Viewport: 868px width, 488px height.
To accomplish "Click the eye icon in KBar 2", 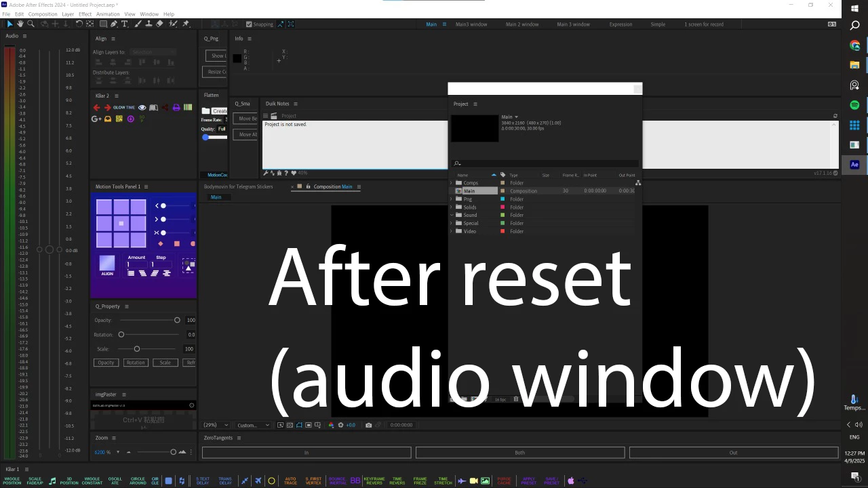I will click(142, 108).
